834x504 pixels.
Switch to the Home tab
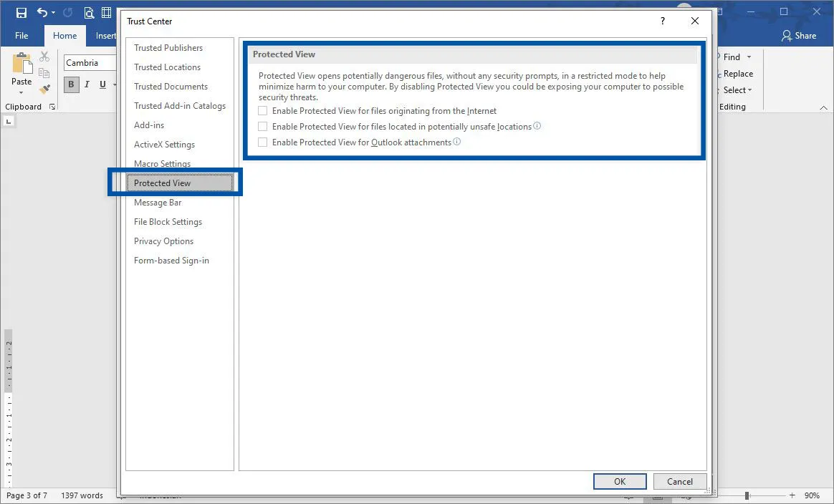pos(64,35)
